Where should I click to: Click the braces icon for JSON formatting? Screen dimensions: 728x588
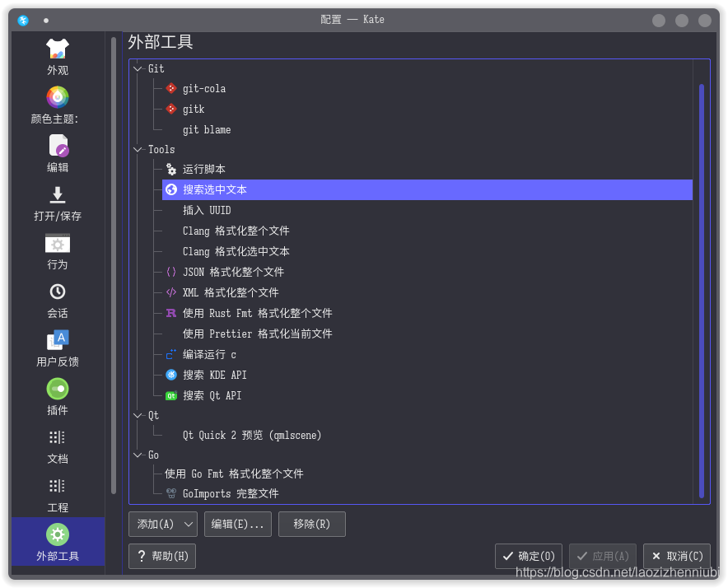171,272
